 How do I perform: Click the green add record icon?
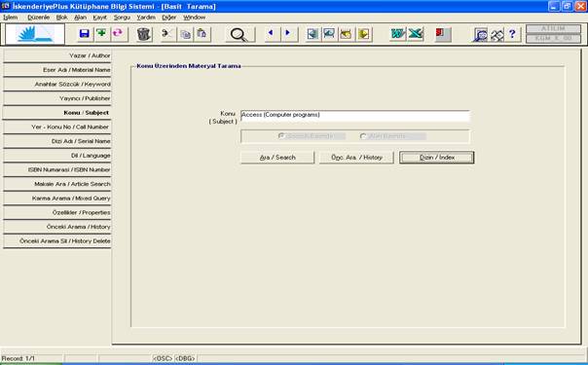click(101, 34)
